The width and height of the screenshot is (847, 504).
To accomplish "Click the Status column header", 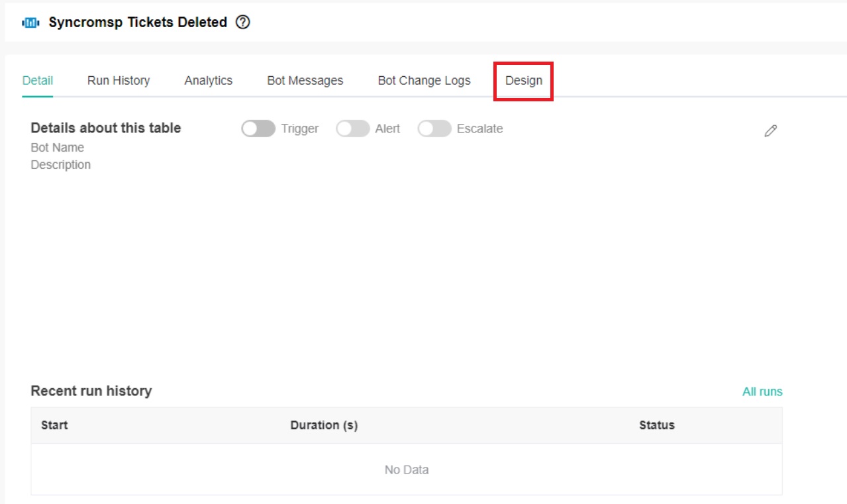I will pos(656,425).
